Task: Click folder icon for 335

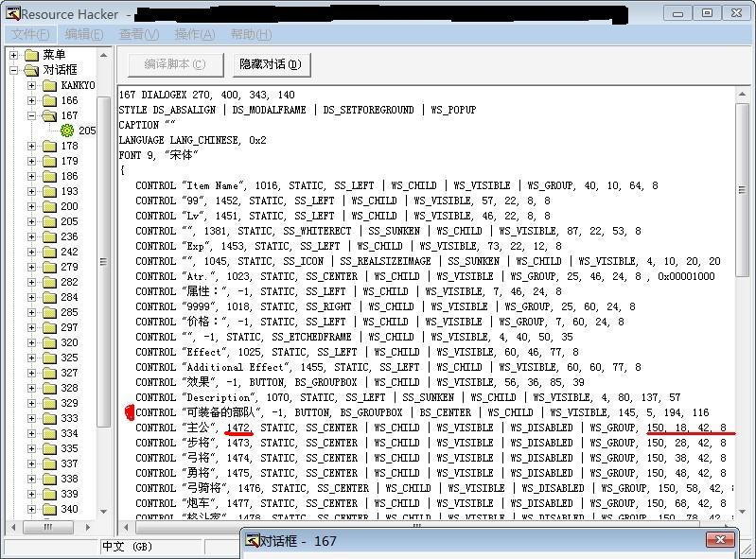Action: [49, 448]
